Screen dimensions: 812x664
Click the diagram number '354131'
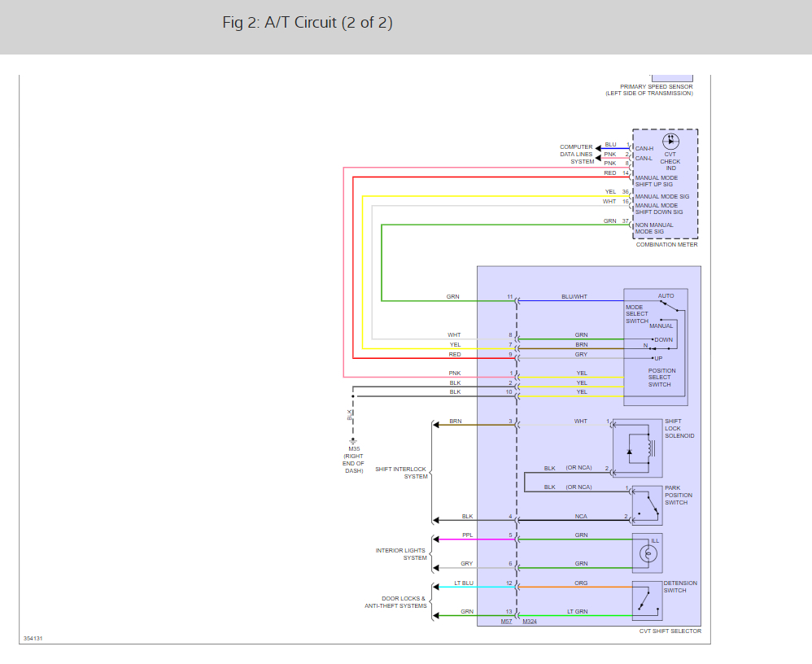(x=33, y=638)
